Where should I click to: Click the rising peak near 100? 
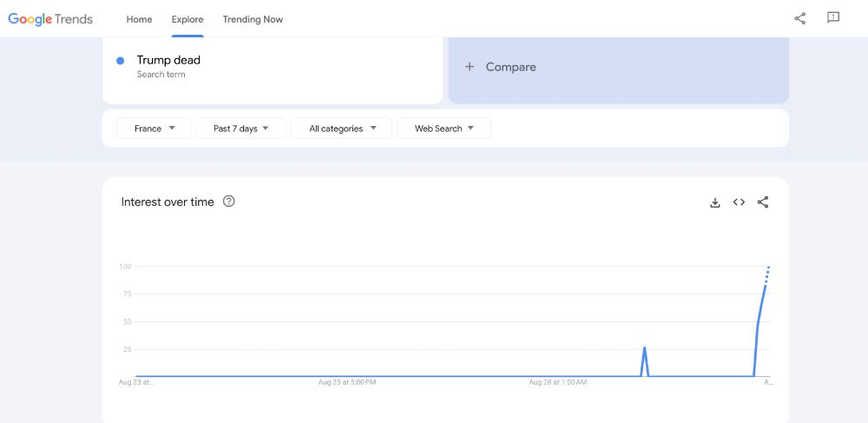coord(769,268)
